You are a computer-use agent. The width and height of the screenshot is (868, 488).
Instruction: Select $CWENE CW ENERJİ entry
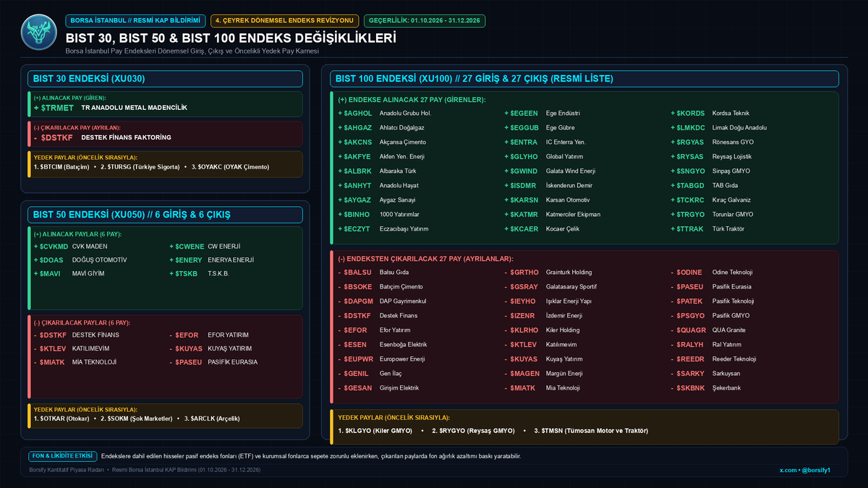[205, 247]
